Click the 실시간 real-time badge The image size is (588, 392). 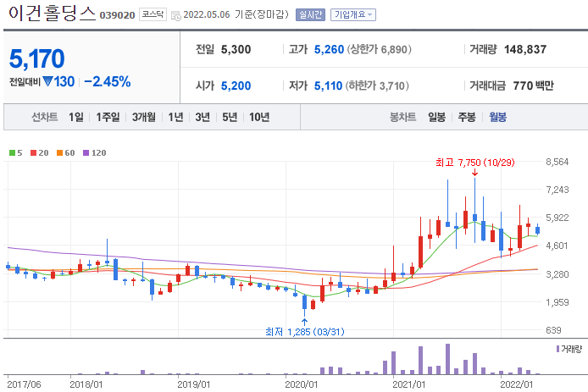310,14
